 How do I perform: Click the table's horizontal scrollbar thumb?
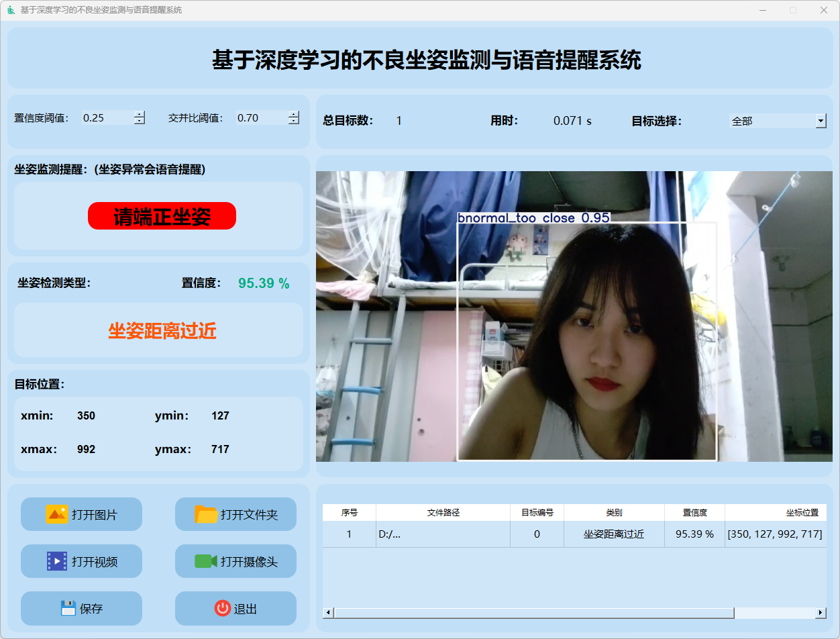tap(534, 613)
